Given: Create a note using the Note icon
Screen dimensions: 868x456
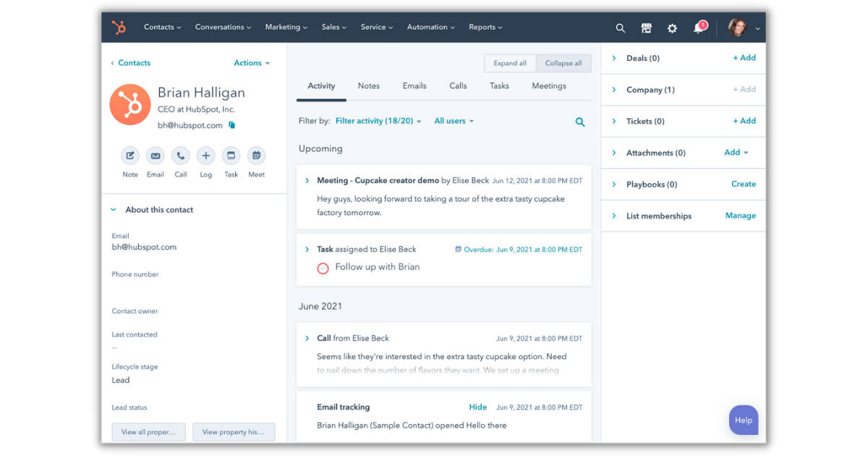Looking at the screenshot, I should coord(130,156).
